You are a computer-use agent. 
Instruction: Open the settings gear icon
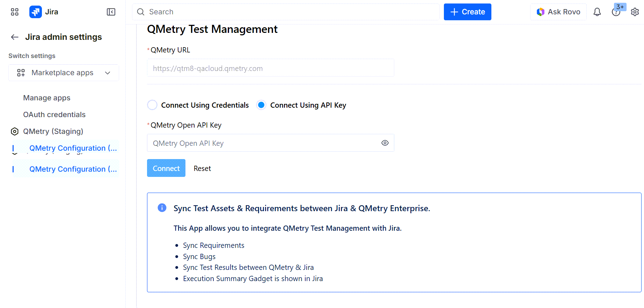635,12
